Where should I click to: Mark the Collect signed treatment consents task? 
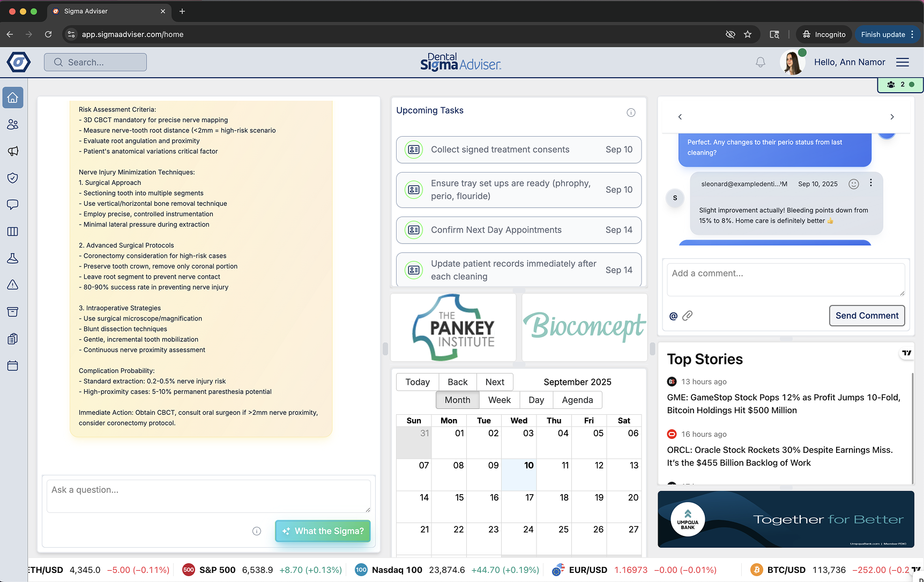413,150
